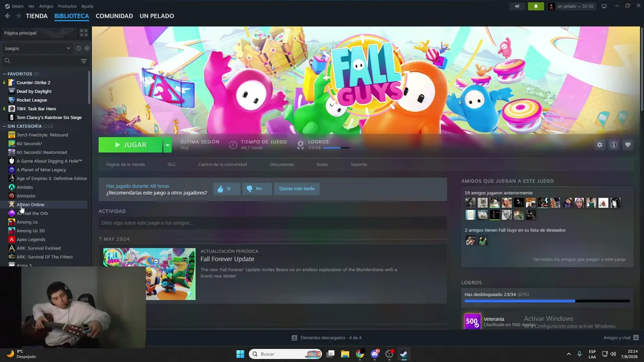Open the arrow next to JUGAR
The width and height of the screenshot is (644, 362).
168,145
